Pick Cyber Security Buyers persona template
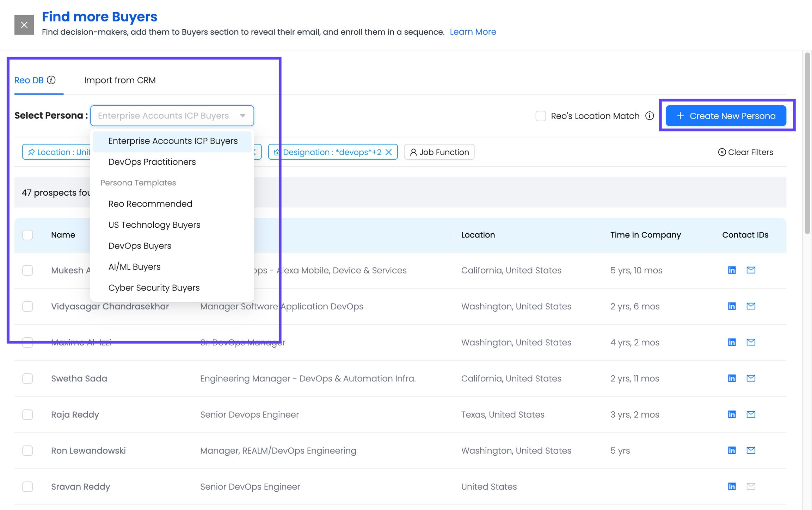Screen dimensions: 812x510 [x=154, y=288]
